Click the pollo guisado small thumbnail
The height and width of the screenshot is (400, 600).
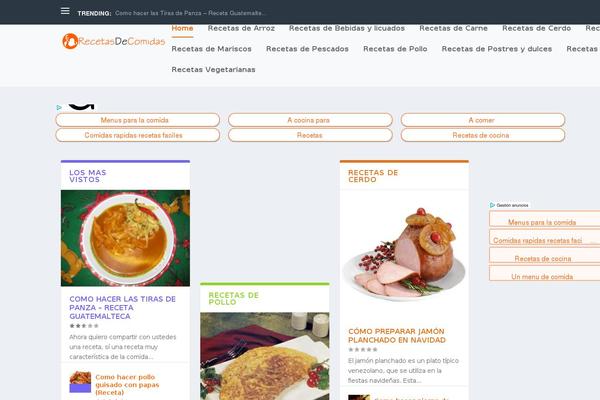(80, 382)
